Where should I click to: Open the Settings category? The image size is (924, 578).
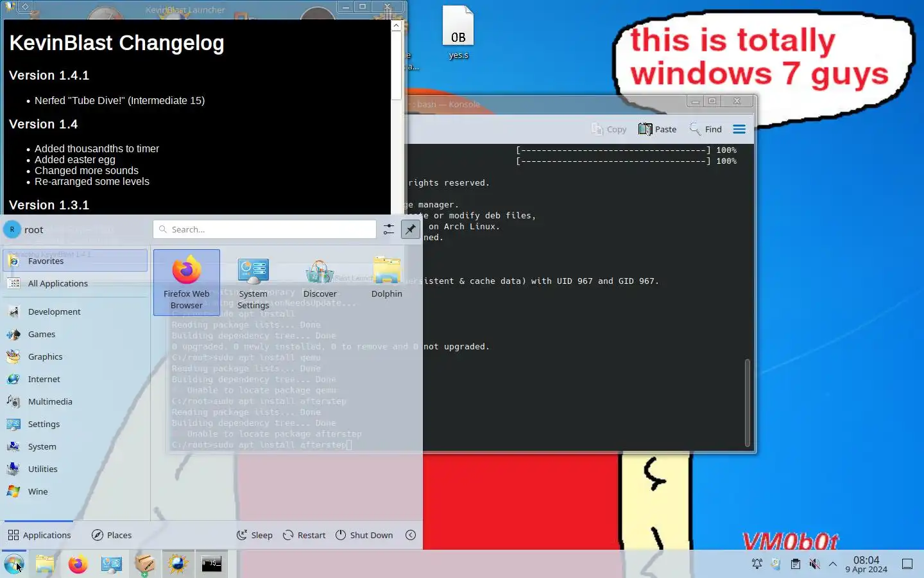coord(76,424)
